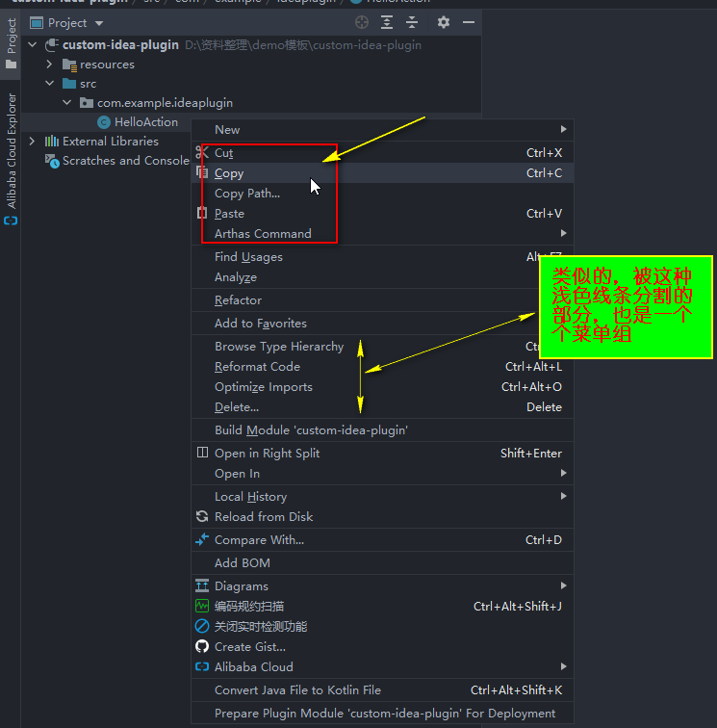This screenshot has width=717, height=728.
Task: Click the 关闭实时检测功能 disable icon
Action: click(x=202, y=626)
